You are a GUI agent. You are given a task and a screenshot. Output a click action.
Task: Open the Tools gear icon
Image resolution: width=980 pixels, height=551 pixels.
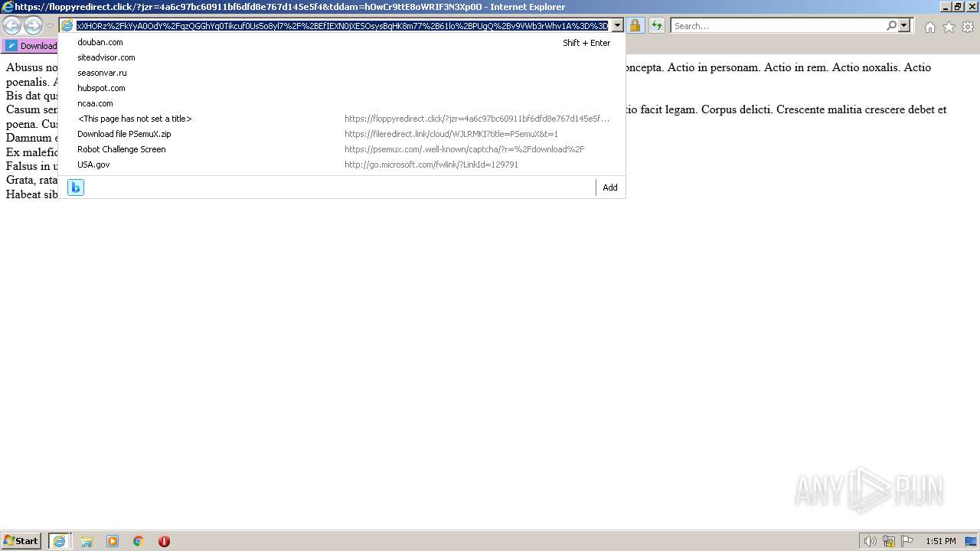[x=968, y=27]
